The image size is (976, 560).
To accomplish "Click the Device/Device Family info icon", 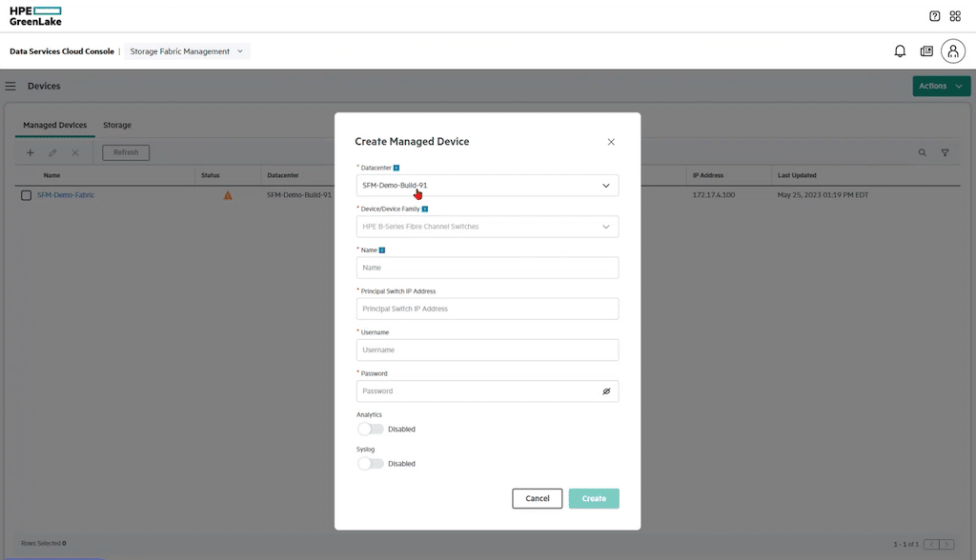I will coord(425,210).
